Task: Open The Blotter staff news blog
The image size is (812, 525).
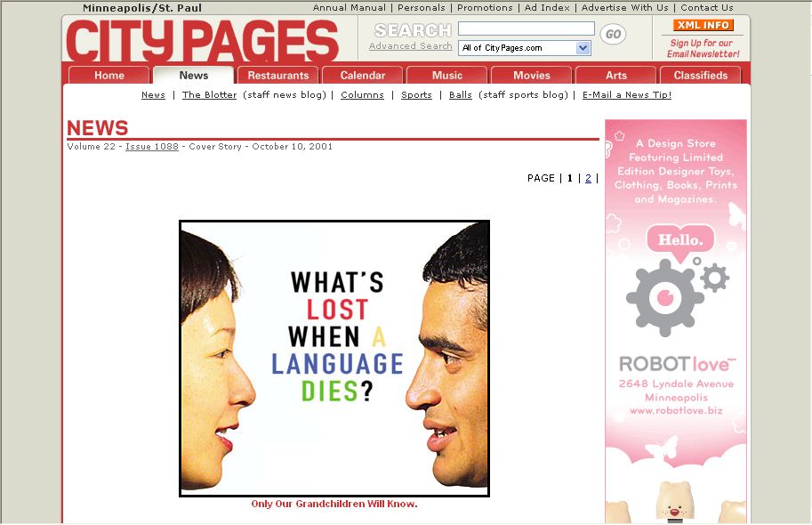Action: pyautogui.click(x=209, y=95)
